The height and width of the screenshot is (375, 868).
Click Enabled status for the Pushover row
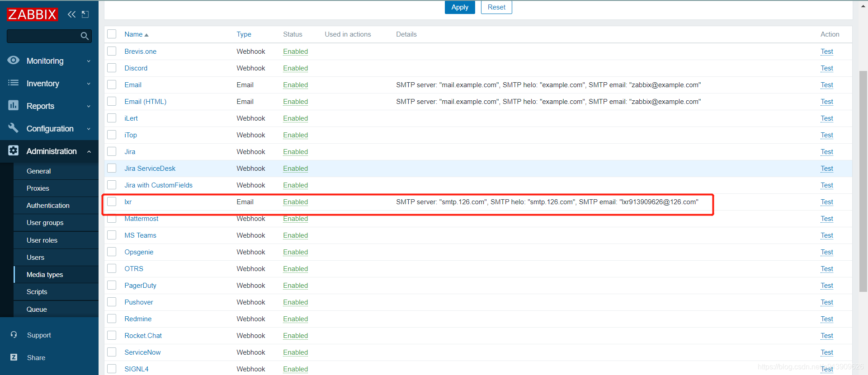(295, 302)
